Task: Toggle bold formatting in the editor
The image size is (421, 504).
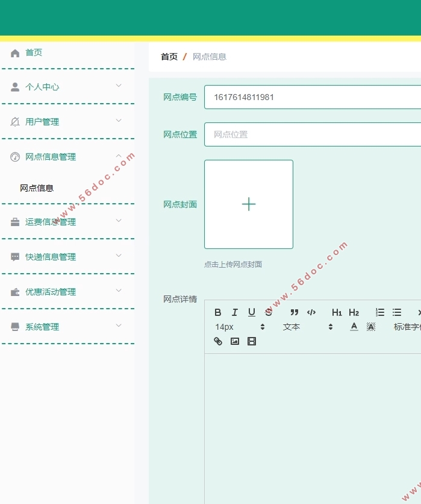Action: (218, 312)
